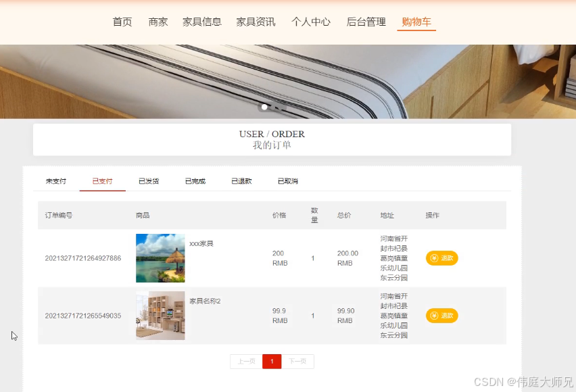Click the 订单编号 column header
Image resolution: width=576 pixels, height=392 pixels.
tap(59, 216)
